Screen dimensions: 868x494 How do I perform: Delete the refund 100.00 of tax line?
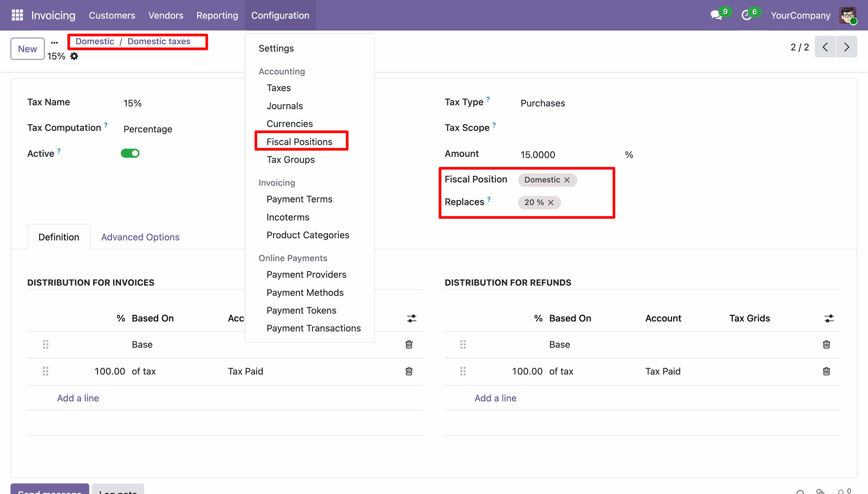[826, 371]
